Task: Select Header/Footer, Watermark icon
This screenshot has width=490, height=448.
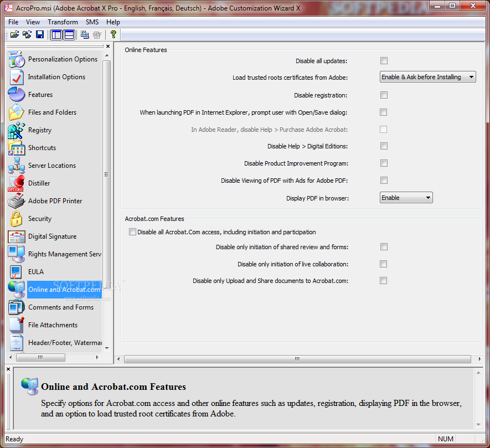Action: (17, 343)
